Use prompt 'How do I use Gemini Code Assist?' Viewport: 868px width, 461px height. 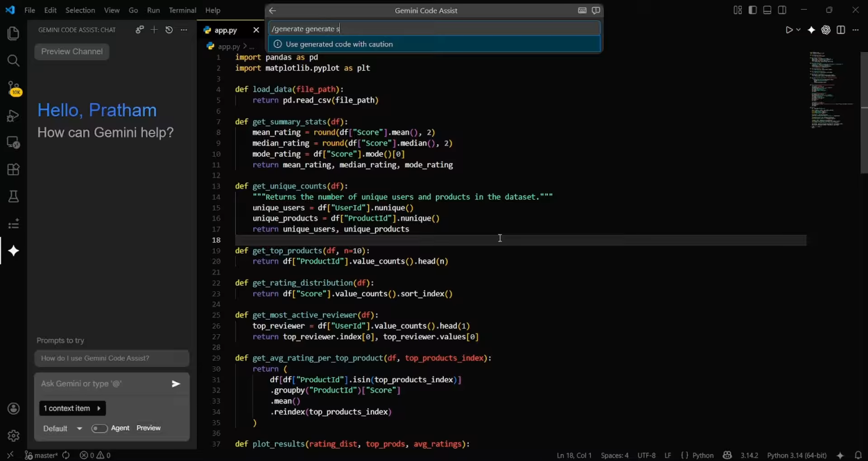point(112,358)
